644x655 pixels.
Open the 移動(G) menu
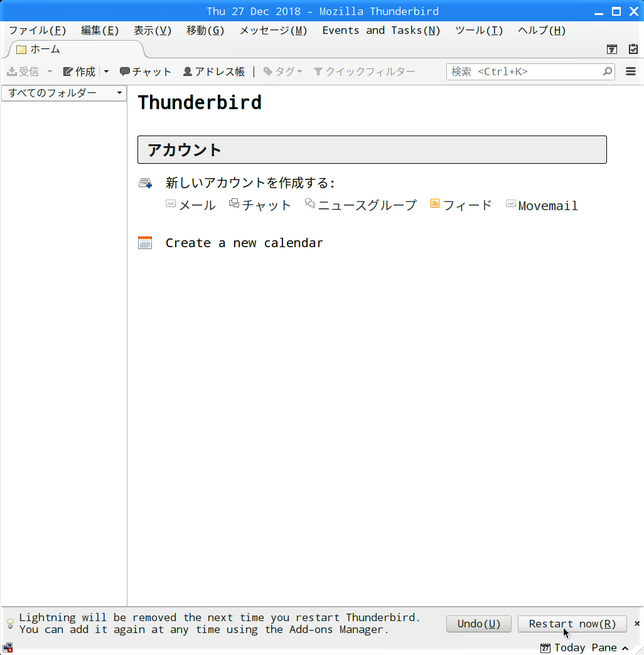(x=205, y=31)
